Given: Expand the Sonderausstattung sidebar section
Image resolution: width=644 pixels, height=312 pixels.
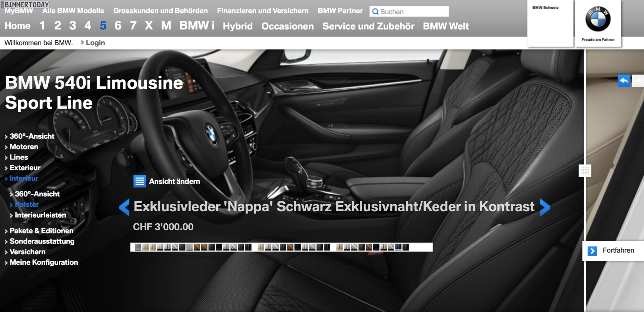Looking at the screenshot, I should click(42, 241).
